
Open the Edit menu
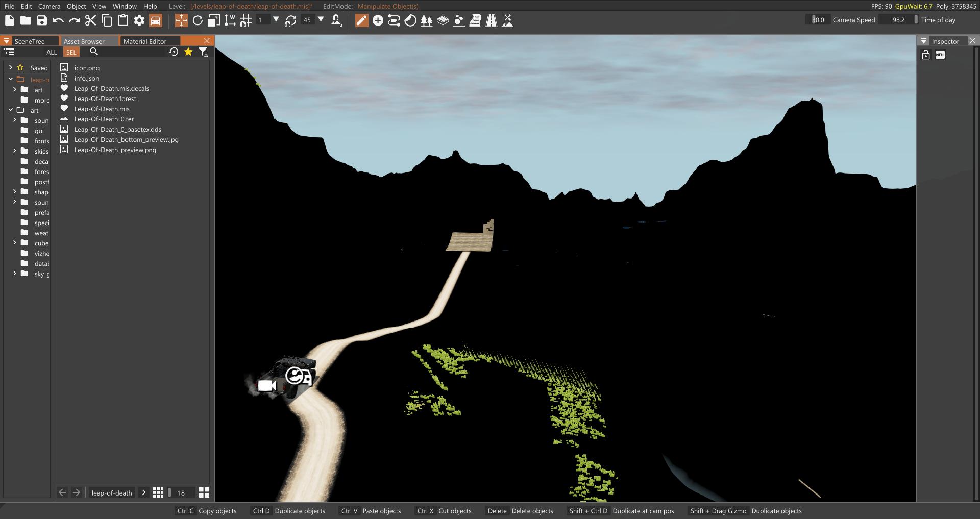(27, 6)
